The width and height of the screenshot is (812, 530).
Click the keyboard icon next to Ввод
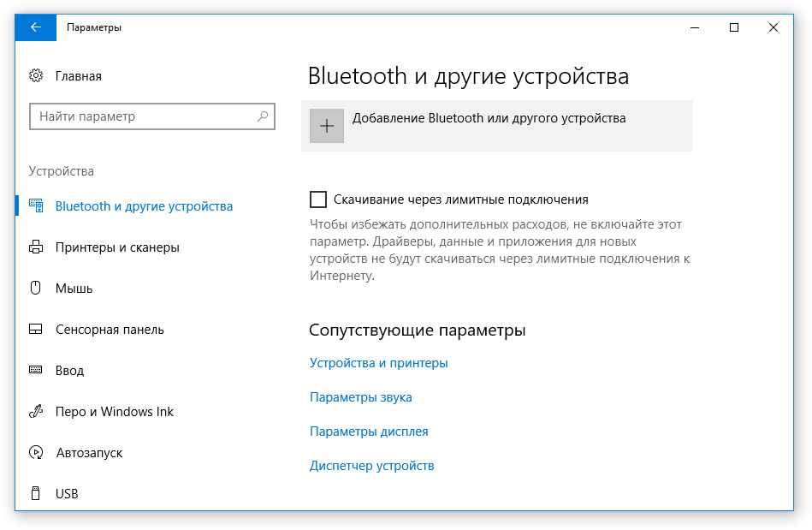[36, 369]
